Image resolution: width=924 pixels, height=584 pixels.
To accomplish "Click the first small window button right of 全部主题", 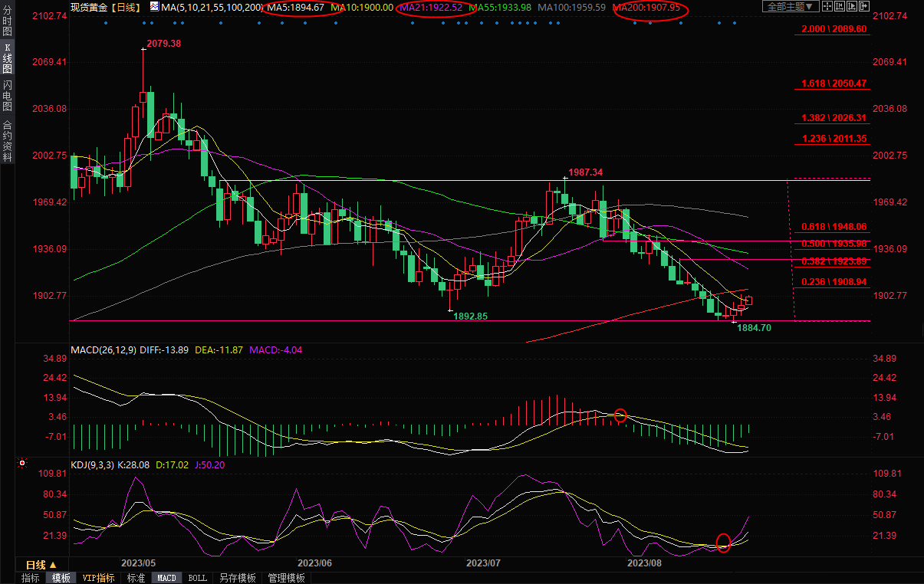I will click(x=827, y=6).
